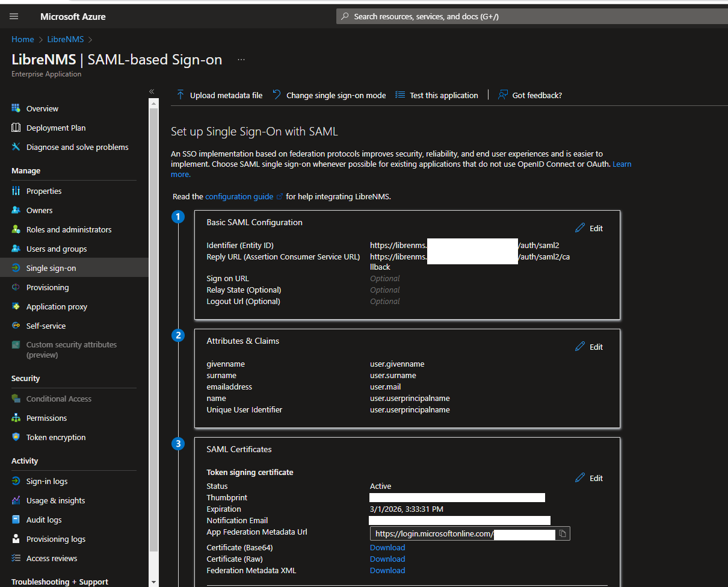The height and width of the screenshot is (587, 728).
Task: Click the Microsoft Azure title
Action: point(73,17)
